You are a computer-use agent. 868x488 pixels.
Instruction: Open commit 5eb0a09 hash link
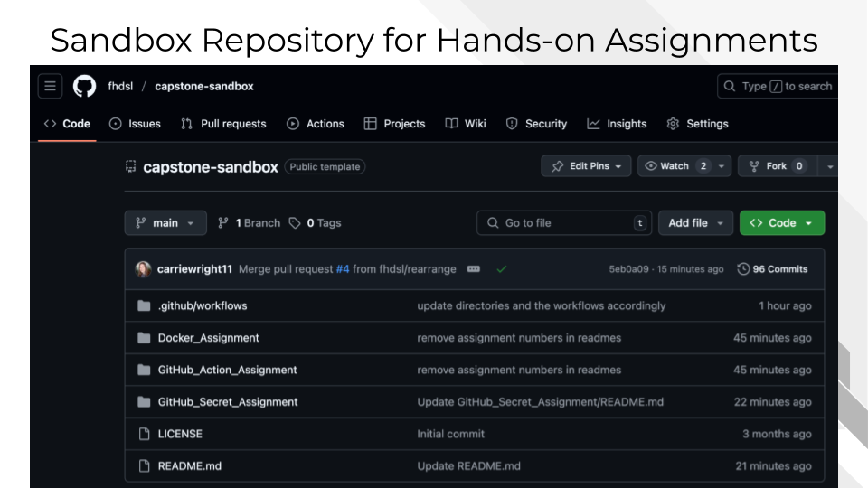629,269
